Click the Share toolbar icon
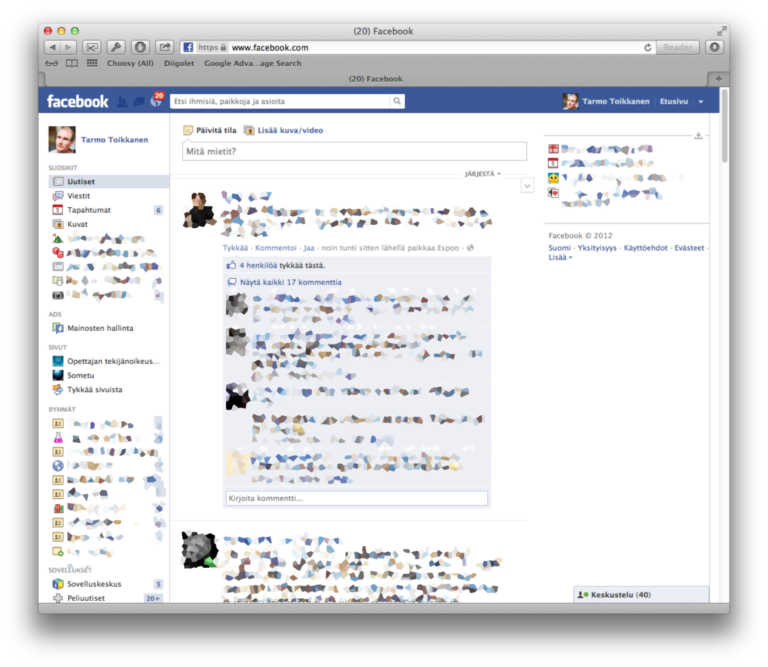This screenshot has height=667, width=768. click(165, 47)
